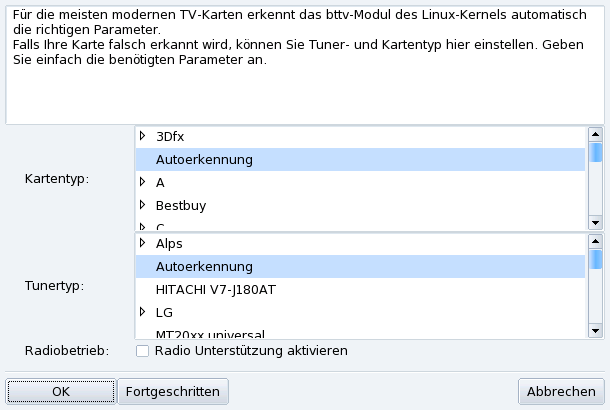Viewport: 610px width, 410px height.
Task: Expand the 3Dfx card type group
Action: (142, 136)
